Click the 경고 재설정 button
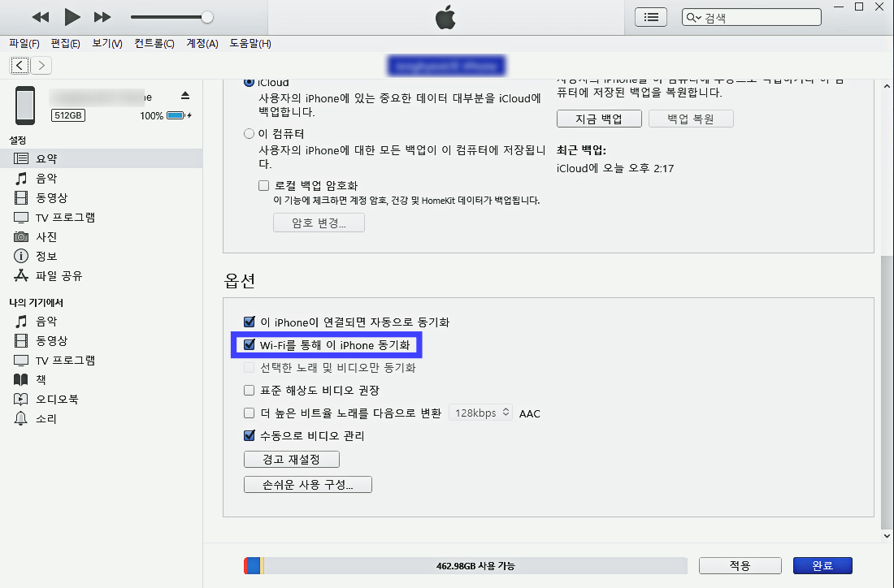 pos(291,459)
